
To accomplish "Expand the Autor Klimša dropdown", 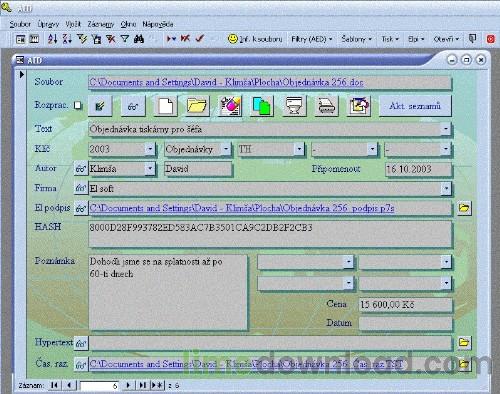I will click(x=150, y=168).
